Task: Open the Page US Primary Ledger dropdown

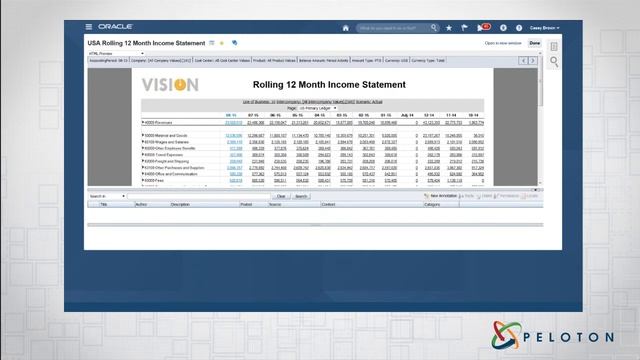Action: tap(318, 108)
